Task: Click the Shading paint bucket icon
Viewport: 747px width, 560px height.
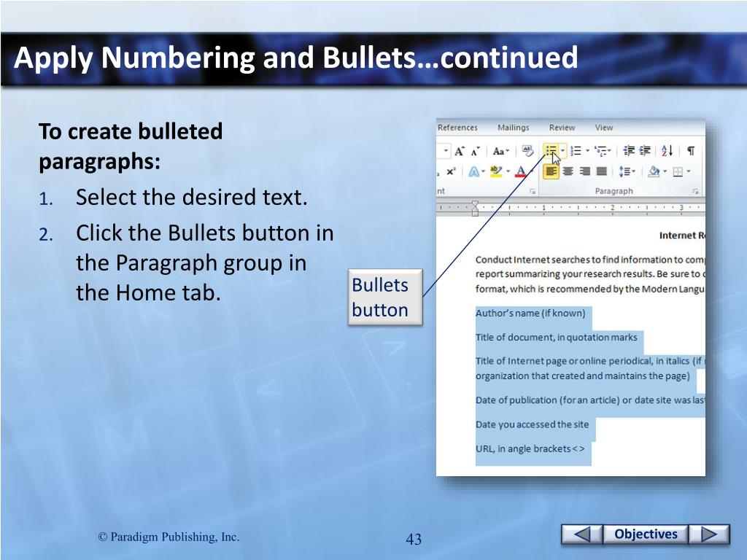Action: [654, 171]
